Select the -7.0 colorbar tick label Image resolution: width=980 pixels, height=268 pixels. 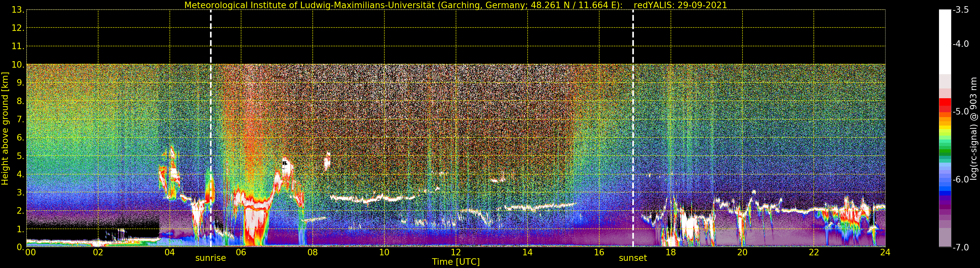[x=960, y=248]
